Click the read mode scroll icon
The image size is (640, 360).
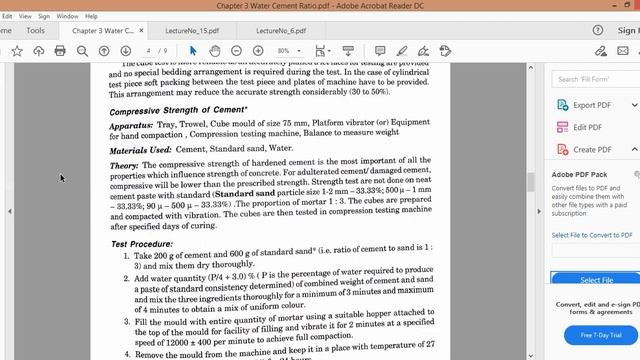pyautogui.click(x=348, y=51)
